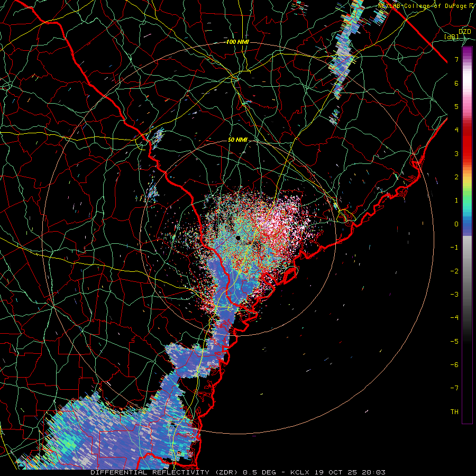Click the "3" value on the dB scale
The height and width of the screenshot is (476, 476).
pos(456,153)
